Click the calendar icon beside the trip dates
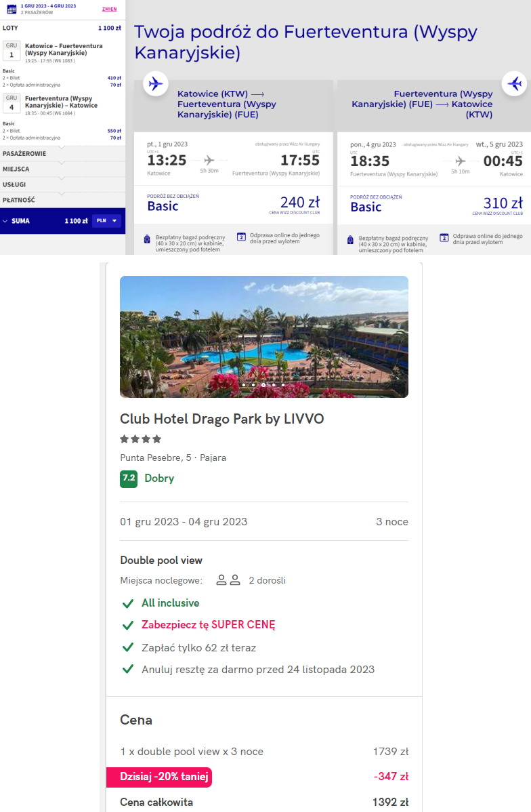The width and height of the screenshot is (531, 812). click(x=12, y=9)
